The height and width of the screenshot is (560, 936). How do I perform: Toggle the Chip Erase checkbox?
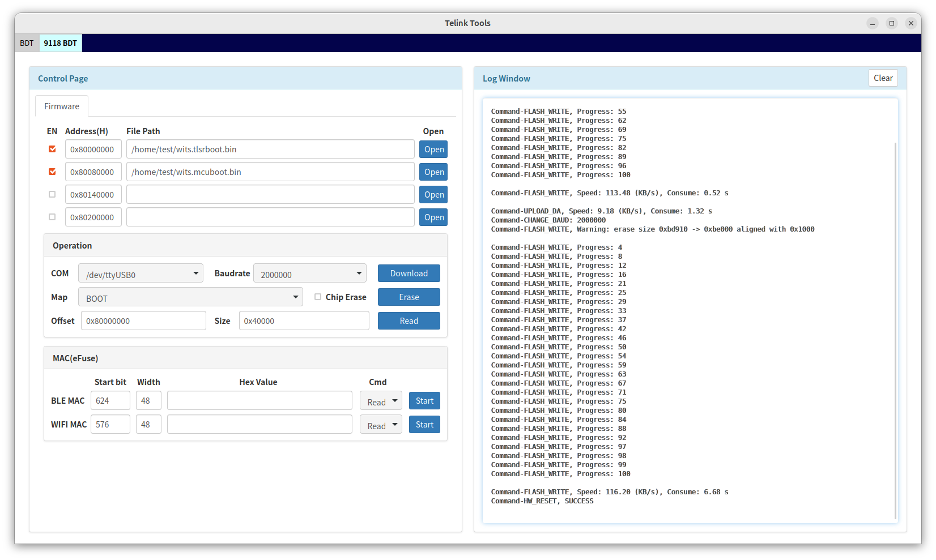coord(318,297)
